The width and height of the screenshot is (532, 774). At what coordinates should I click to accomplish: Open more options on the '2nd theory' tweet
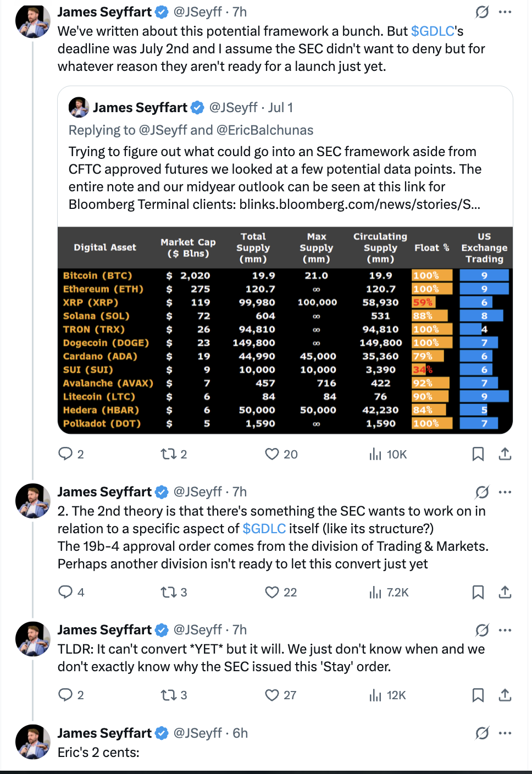(x=505, y=492)
